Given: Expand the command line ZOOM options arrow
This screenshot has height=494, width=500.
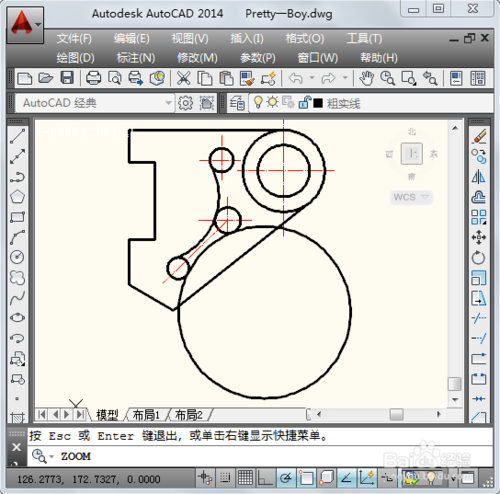Looking at the screenshot, I should coord(52,456).
